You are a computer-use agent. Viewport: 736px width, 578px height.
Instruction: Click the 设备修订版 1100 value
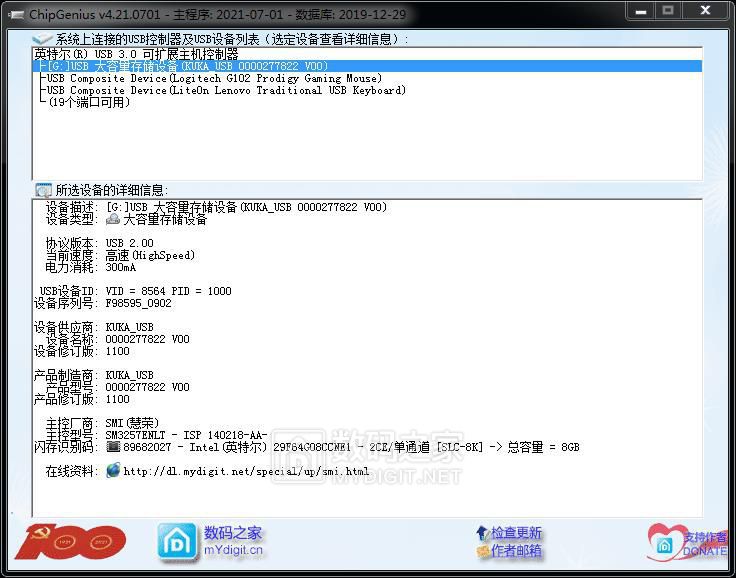pos(117,351)
